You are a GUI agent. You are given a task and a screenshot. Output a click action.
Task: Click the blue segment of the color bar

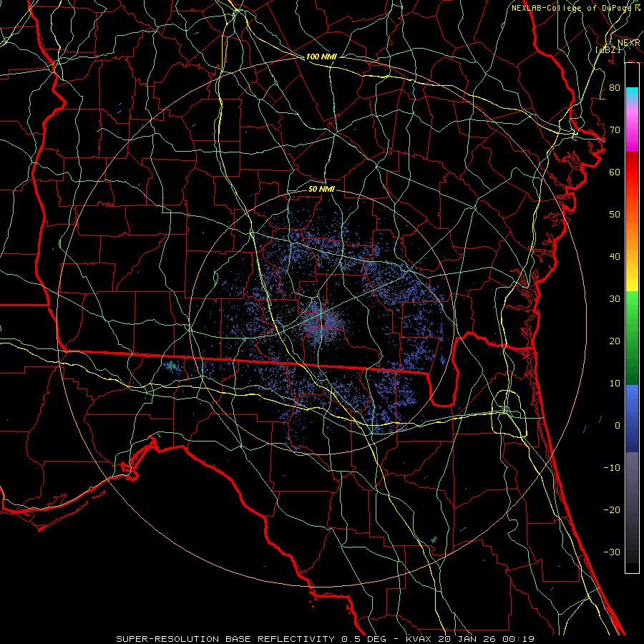pos(632,418)
